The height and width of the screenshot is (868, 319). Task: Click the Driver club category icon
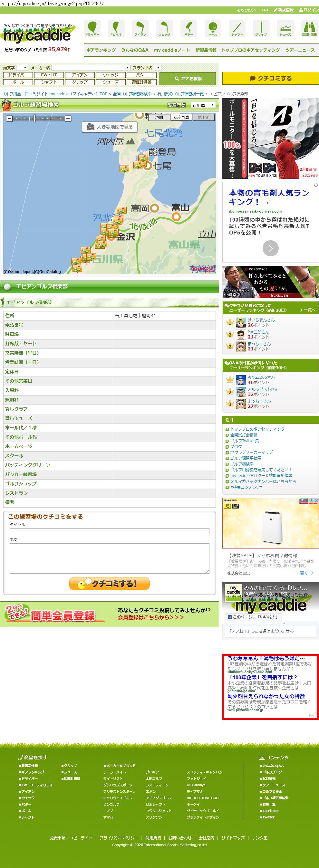point(92,28)
